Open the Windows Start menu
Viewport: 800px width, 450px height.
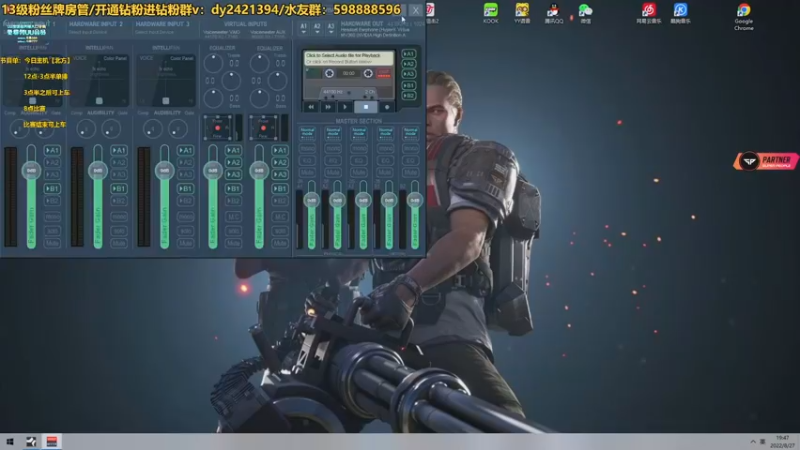click(x=10, y=441)
